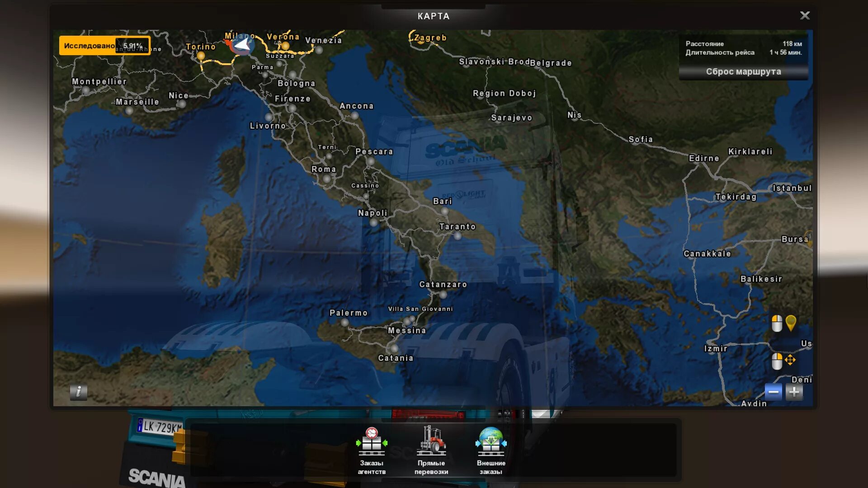Open the Прямые перевозки forklift icon
The width and height of the screenshot is (868, 488).
[431, 441]
